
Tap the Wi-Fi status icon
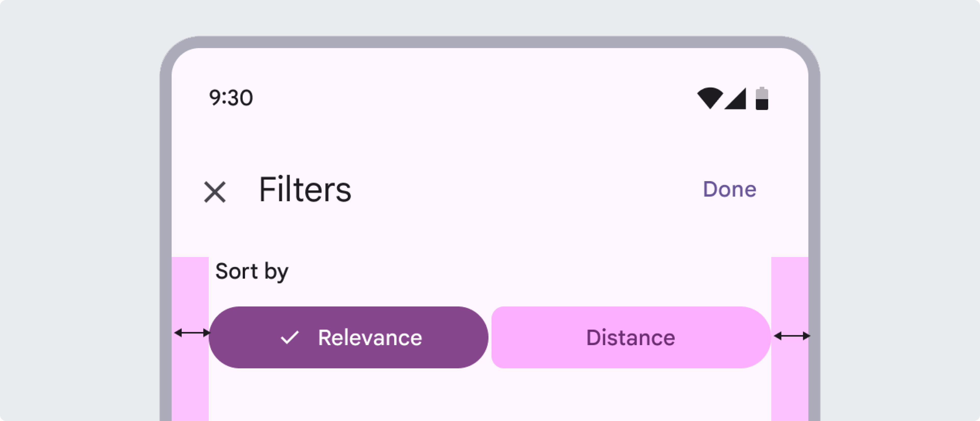[709, 98]
